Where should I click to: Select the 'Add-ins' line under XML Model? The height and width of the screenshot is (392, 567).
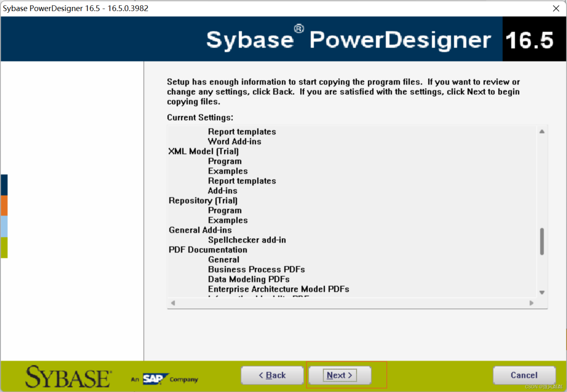pos(222,191)
